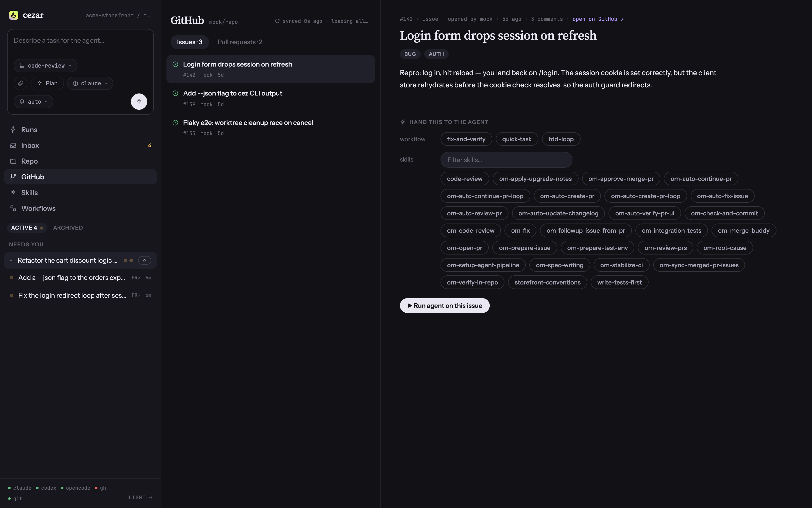Go to Skills in the sidebar
The height and width of the screenshot is (508, 812).
[80, 193]
